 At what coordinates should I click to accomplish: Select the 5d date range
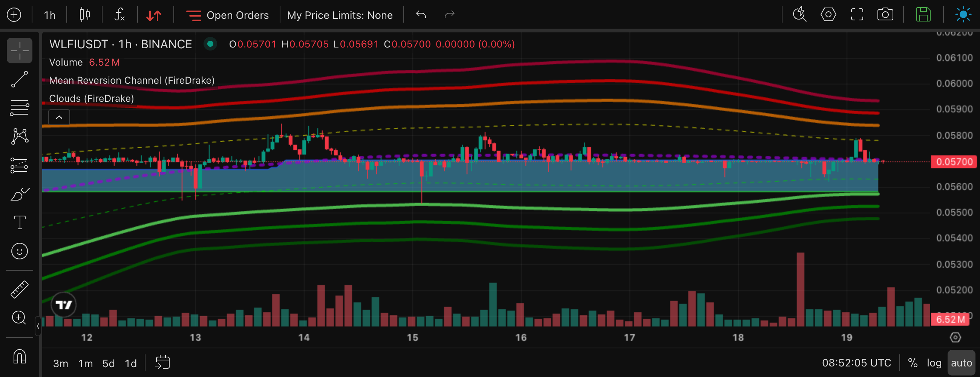(109, 363)
